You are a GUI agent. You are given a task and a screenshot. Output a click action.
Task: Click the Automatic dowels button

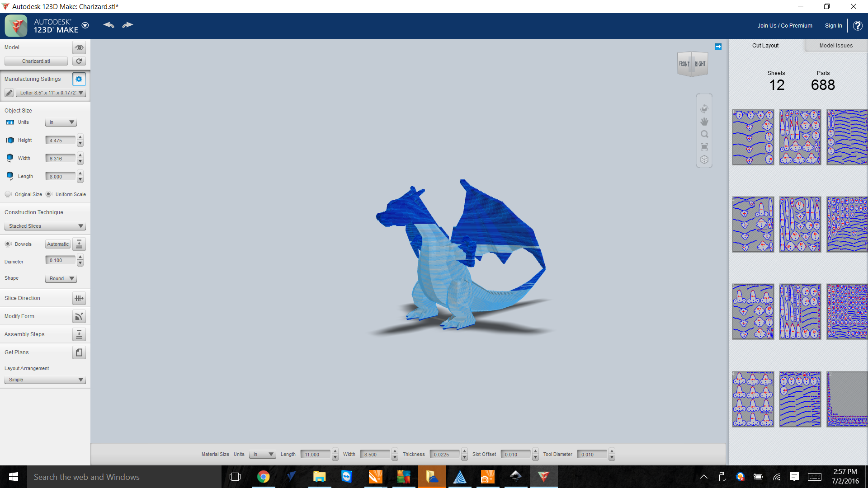(58, 244)
